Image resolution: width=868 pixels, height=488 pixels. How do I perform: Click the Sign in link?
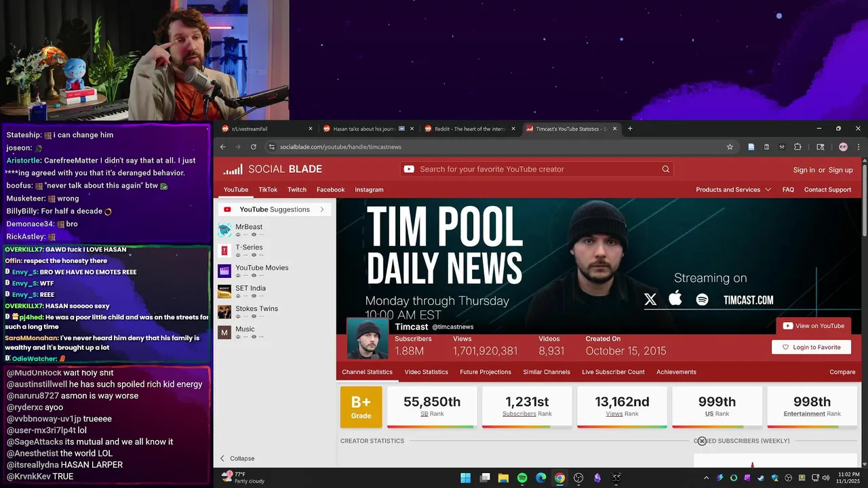tap(804, 170)
